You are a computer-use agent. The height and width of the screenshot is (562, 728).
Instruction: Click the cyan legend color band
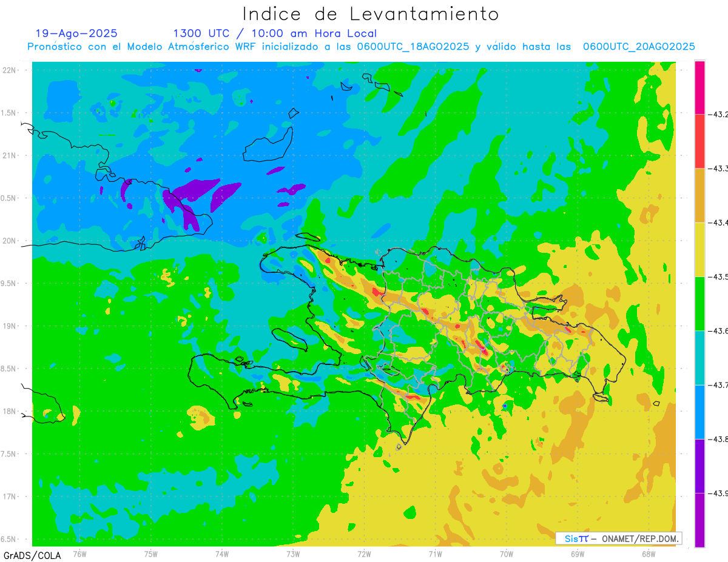(x=699, y=357)
